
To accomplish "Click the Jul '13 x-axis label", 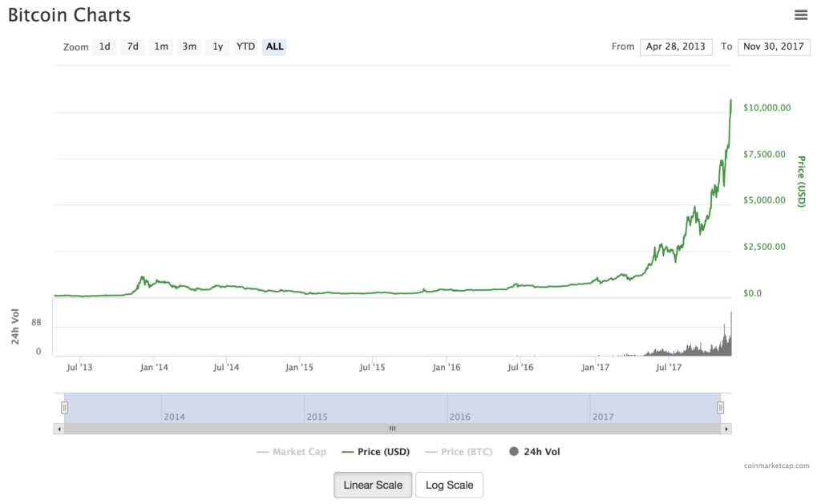I will [79, 367].
